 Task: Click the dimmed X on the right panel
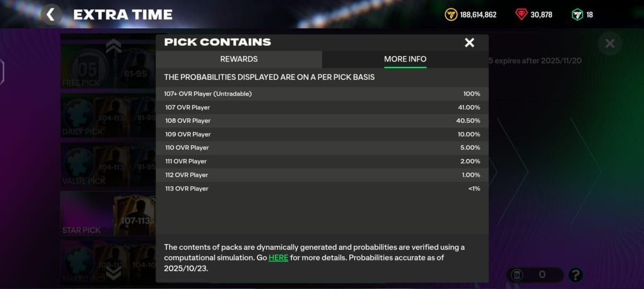pyautogui.click(x=610, y=44)
